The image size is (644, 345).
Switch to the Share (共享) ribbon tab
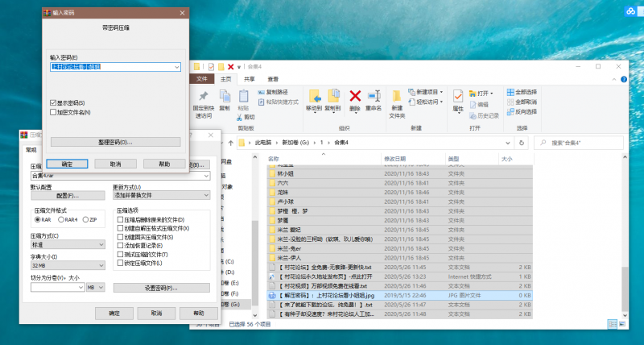tap(250, 79)
